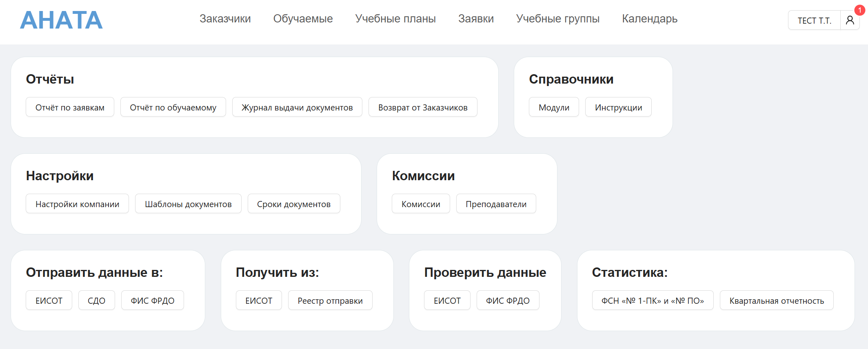Open the Преподаватели list
The height and width of the screenshot is (349, 868).
point(496,204)
